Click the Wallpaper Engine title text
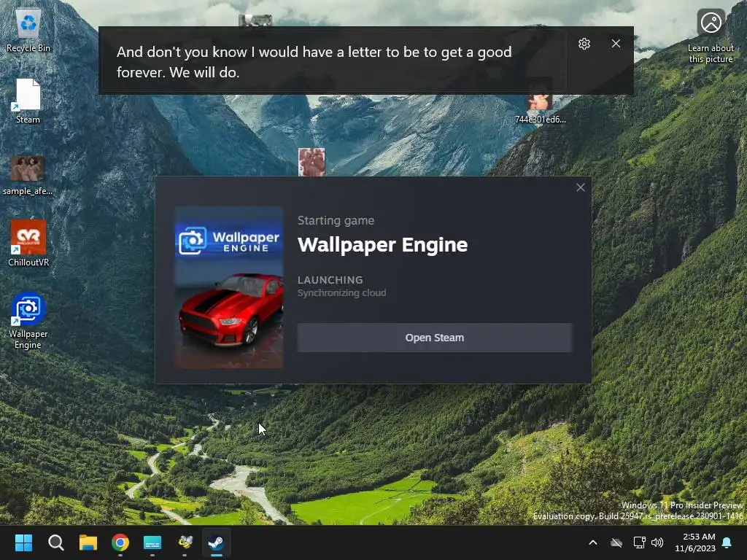Screen dimensions: 747x560 click(x=382, y=245)
